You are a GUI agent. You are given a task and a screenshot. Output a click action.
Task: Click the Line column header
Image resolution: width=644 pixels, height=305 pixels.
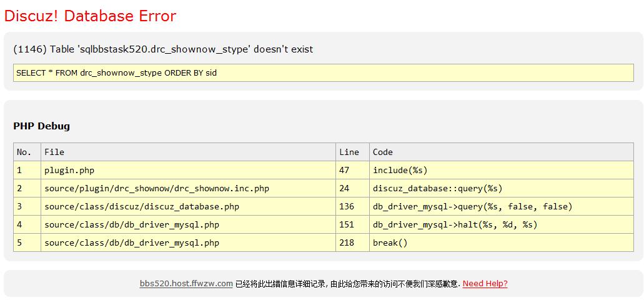[x=349, y=152]
